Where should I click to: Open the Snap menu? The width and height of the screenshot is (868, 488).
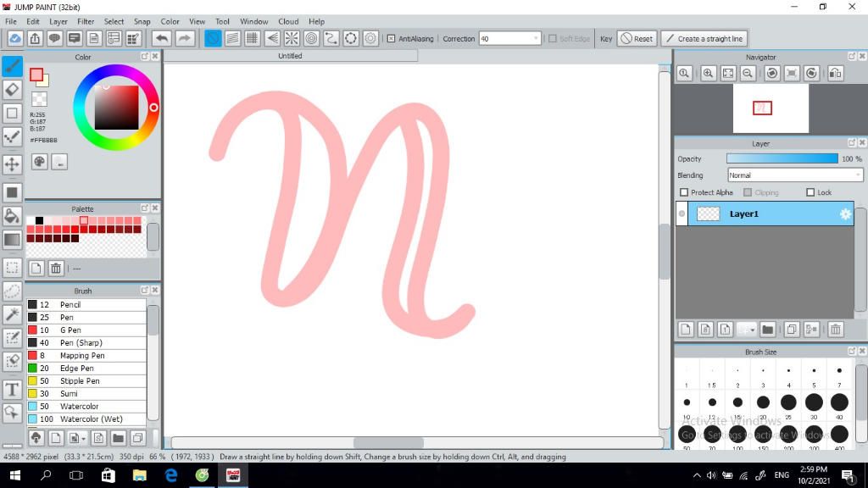pos(142,21)
